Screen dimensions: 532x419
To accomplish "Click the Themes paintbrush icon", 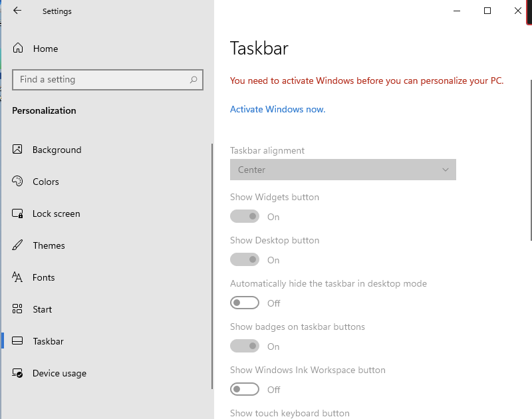I will [18, 245].
